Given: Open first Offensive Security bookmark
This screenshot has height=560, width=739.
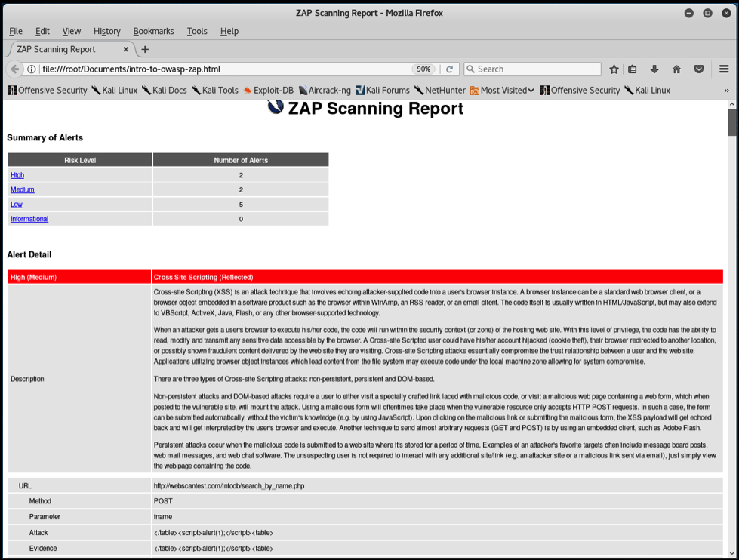Looking at the screenshot, I should click(48, 90).
